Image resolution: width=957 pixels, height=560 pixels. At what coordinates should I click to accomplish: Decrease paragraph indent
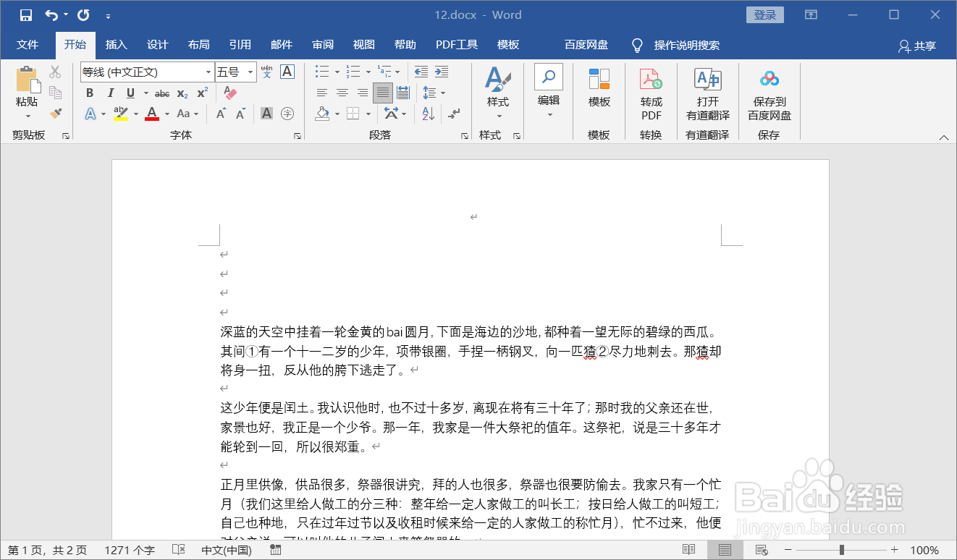(x=421, y=72)
